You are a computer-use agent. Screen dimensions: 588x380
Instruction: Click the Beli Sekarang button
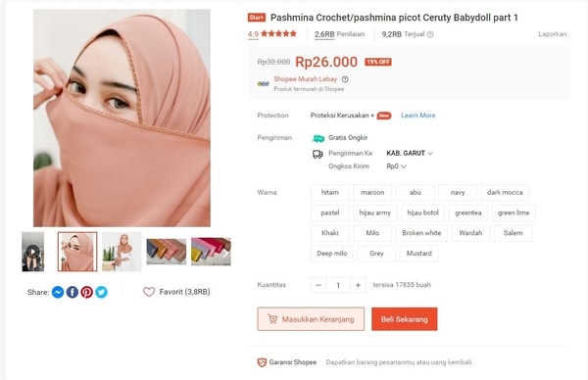[404, 319]
